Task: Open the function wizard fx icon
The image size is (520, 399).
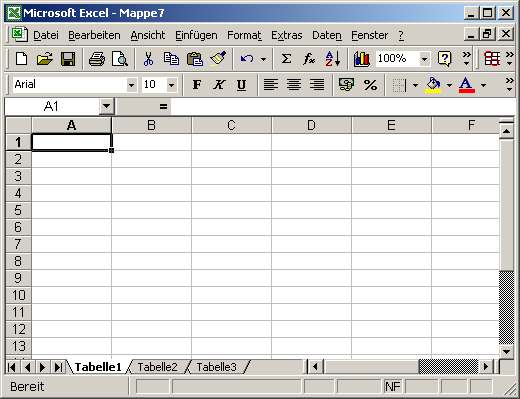Action: pyautogui.click(x=309, y=59)
